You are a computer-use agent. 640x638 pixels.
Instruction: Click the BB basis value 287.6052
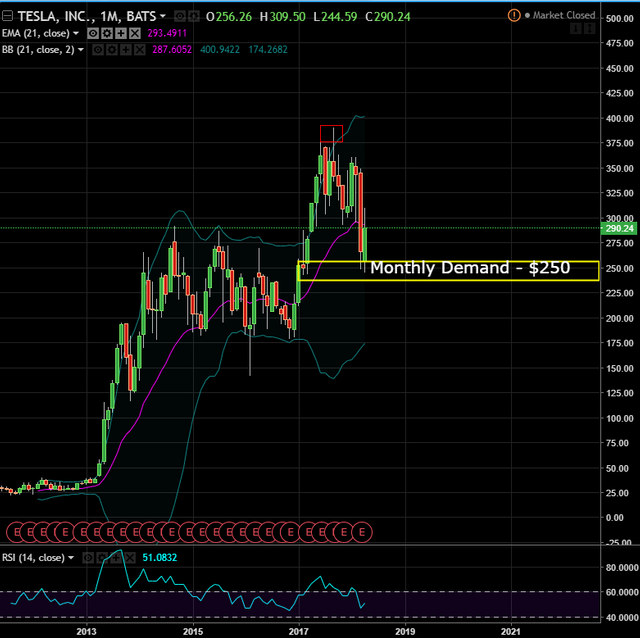click(172, 50)
